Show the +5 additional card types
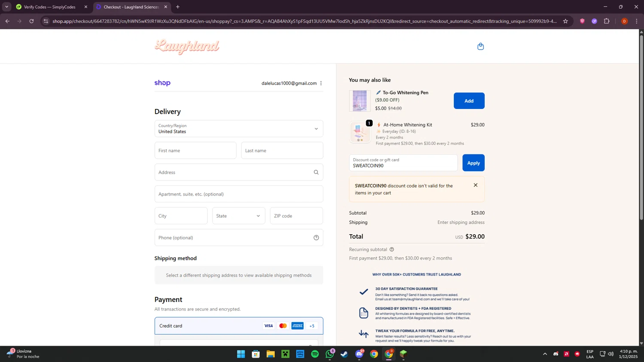The width and height of the screenshot is (644, 362). coord(312,326)
